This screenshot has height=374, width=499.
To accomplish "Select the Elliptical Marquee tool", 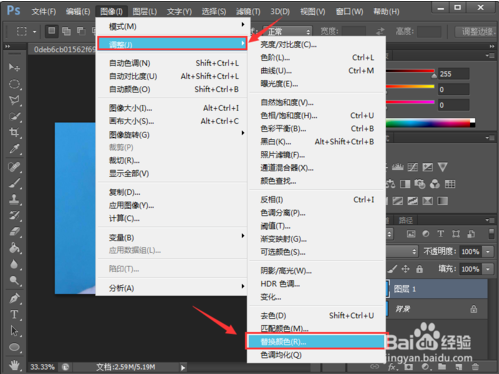I will click(14, 84).
